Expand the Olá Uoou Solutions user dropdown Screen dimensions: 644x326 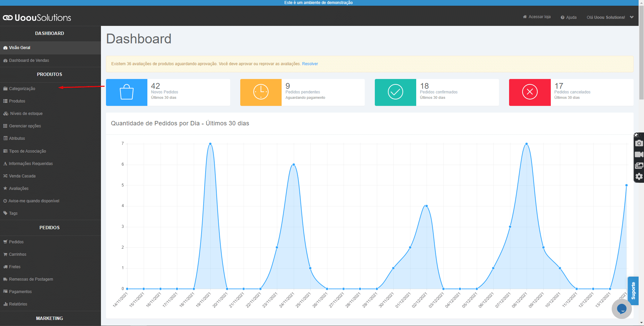tap(610, 17)
